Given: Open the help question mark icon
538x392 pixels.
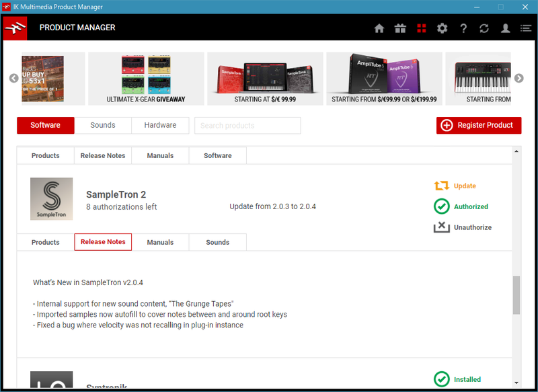Looking at the screenshot, I should point(463,28).
